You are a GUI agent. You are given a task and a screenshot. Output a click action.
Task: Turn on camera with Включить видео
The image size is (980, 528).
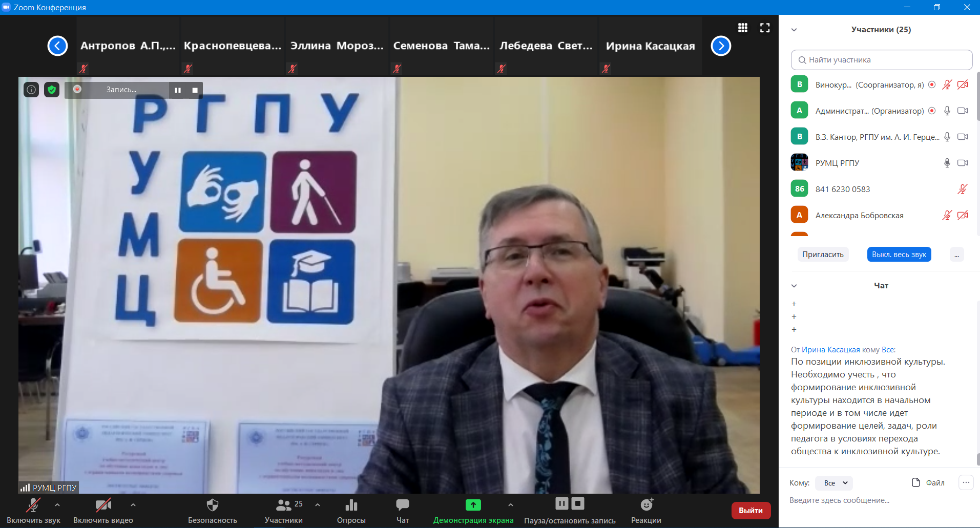103,511
